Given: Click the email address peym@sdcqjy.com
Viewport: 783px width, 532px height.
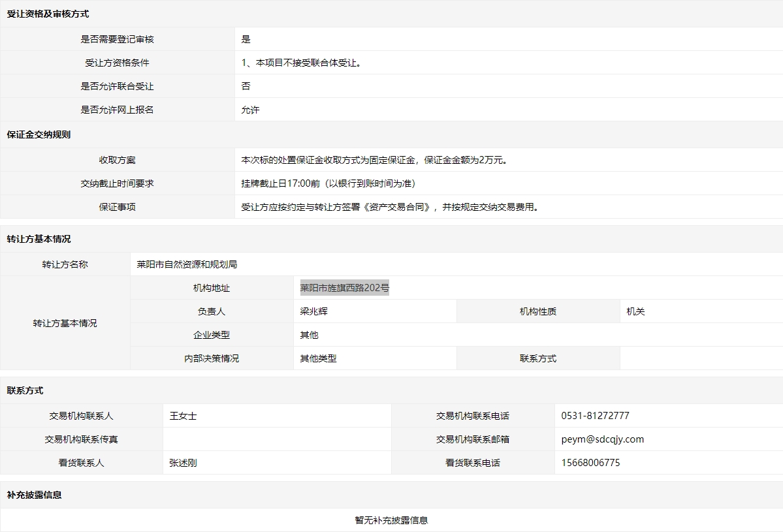Looking at the screenshot, I should 602,439.
